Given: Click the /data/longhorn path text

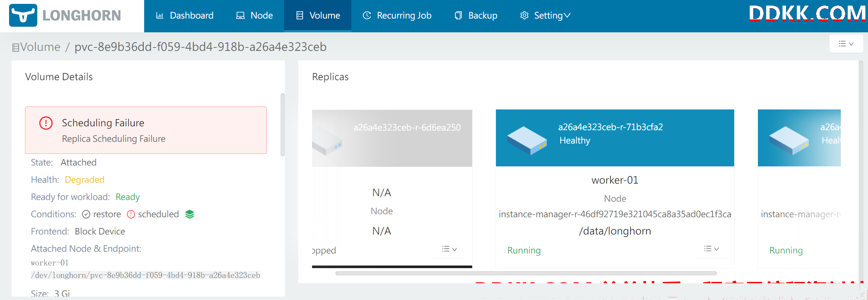Looking at the screenshot, I should pos(615,231).
